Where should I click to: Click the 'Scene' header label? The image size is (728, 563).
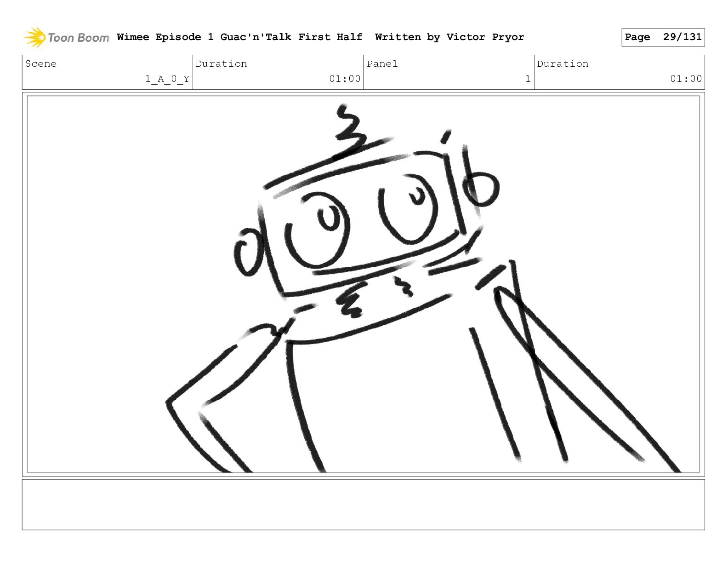coord(41,64)
